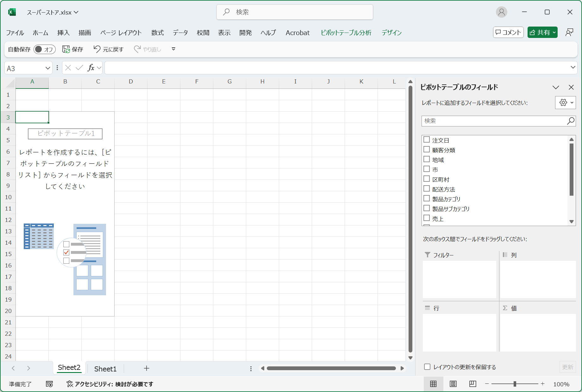
Task: Switch to the Sheet1 tab
Action: click(105, 369)
